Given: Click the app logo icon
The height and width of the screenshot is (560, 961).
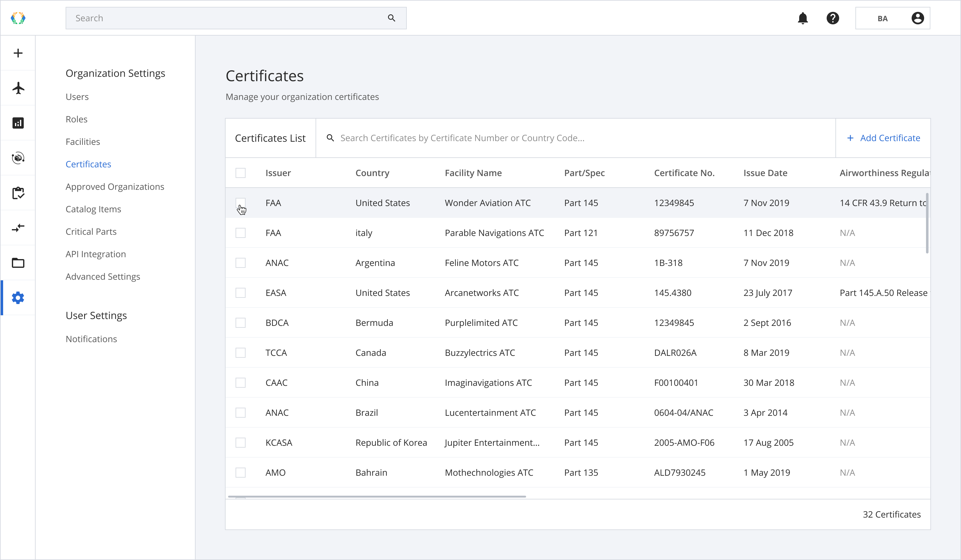Looking at the screenshot, I should [x=18, y=18].
